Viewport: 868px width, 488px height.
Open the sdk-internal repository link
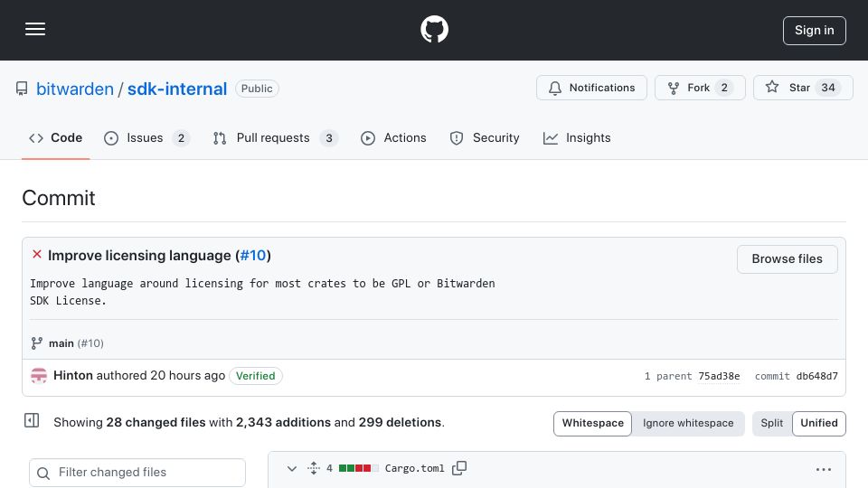[x=177, y=89]
